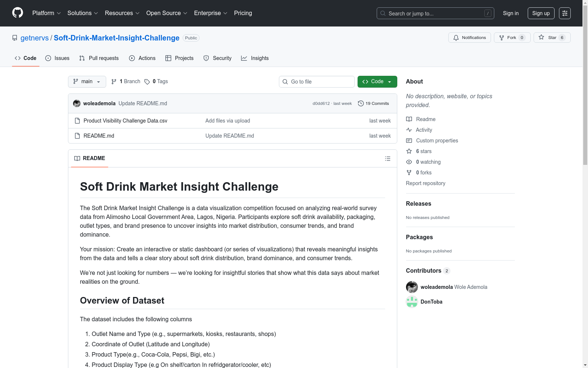Click the README.md file icon
Viewport: 588px width, 368px height.
tap(77, 136)
